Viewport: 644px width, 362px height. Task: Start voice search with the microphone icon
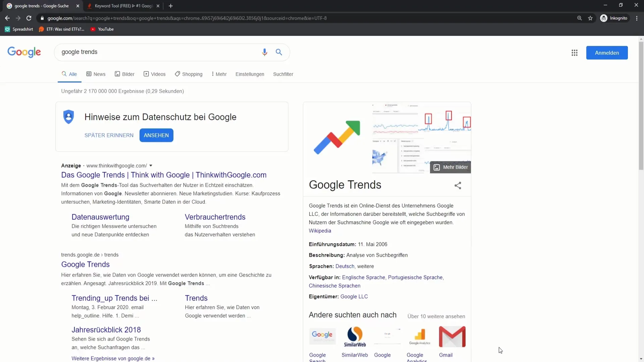(265, 52)
